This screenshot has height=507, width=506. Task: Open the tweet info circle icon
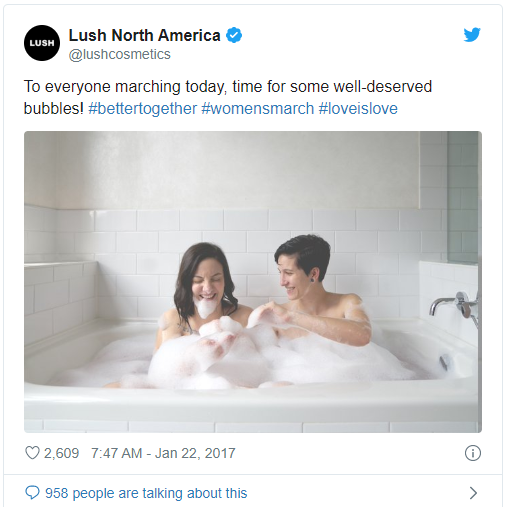(x=473, y=453)
